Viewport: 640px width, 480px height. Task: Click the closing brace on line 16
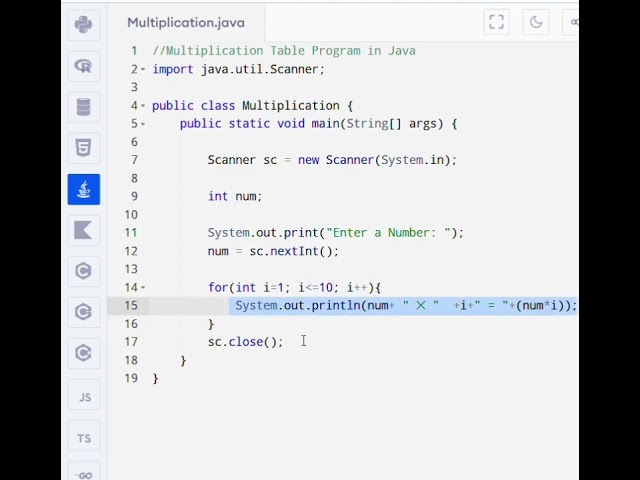[x=211, y=324]
